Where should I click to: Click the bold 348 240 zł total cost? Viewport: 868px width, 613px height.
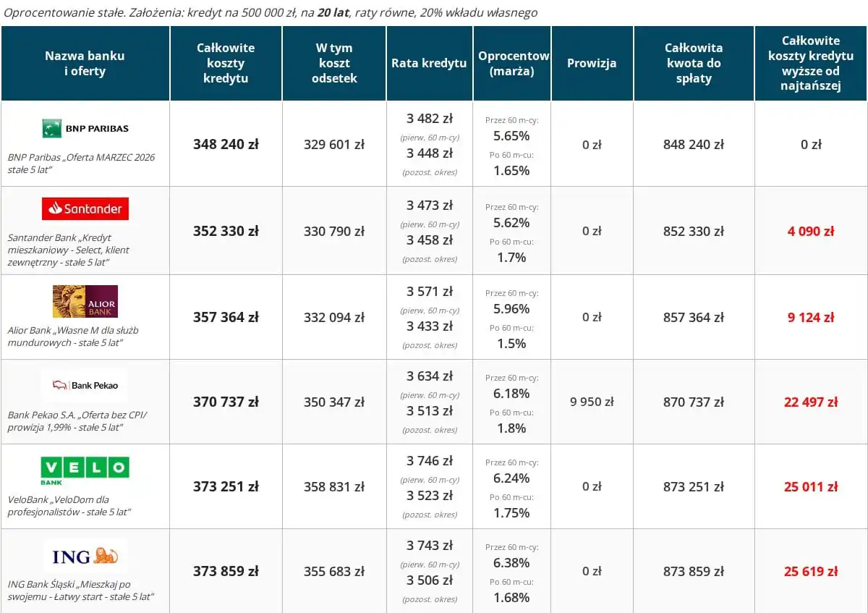[x=226, y=144]
